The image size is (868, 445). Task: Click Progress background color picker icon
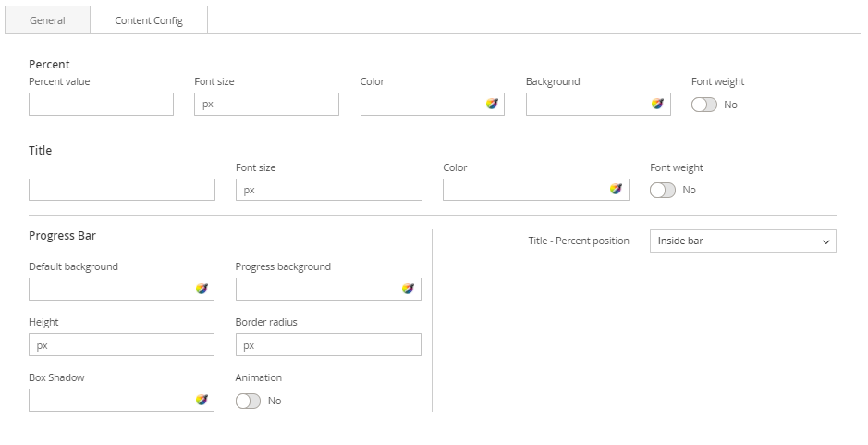[x=408, y=290]
